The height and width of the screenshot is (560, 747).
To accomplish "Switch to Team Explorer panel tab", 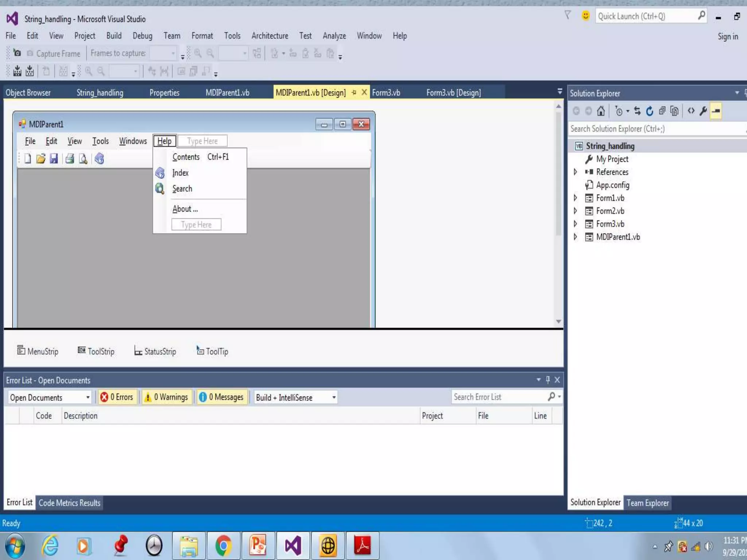I will pyautogui.click(x=647, y=503).
